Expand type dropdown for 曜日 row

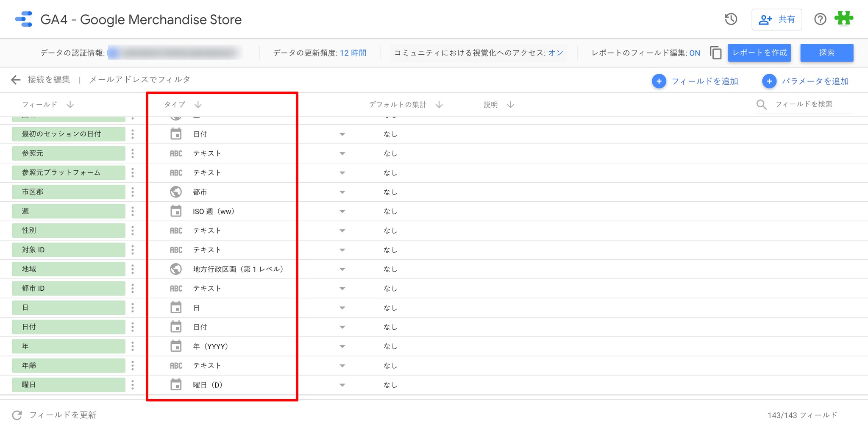click(x=342, y=385)
